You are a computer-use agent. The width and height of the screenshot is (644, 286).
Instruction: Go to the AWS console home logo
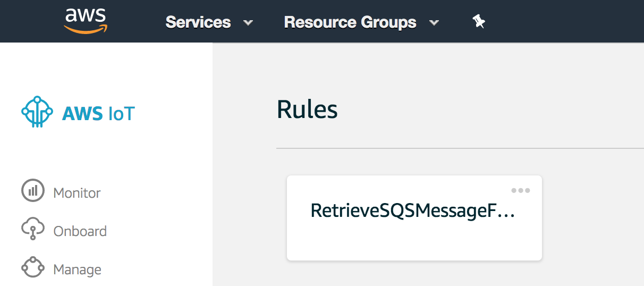[86, 22]
